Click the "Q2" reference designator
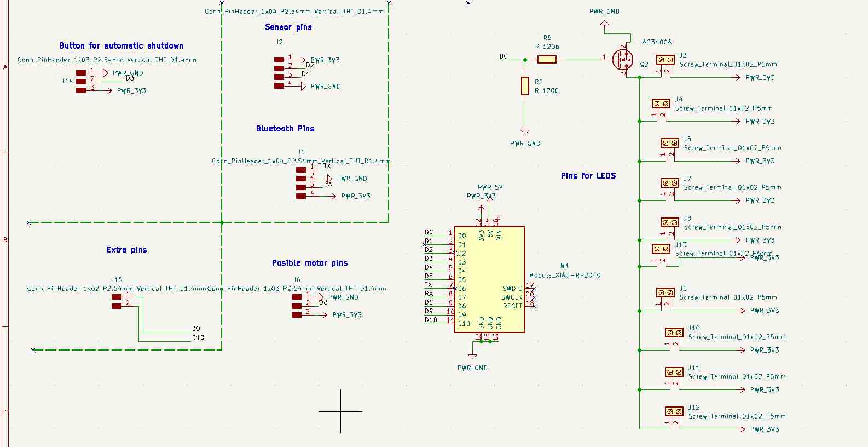This screenshot has width=868, height=447. click(x=644, y=64)
